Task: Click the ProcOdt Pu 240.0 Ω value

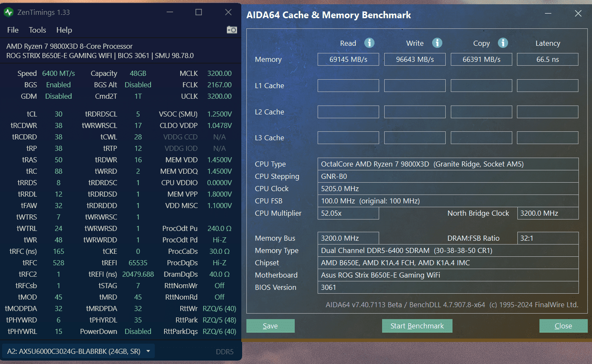Action: tap(219, 228)
